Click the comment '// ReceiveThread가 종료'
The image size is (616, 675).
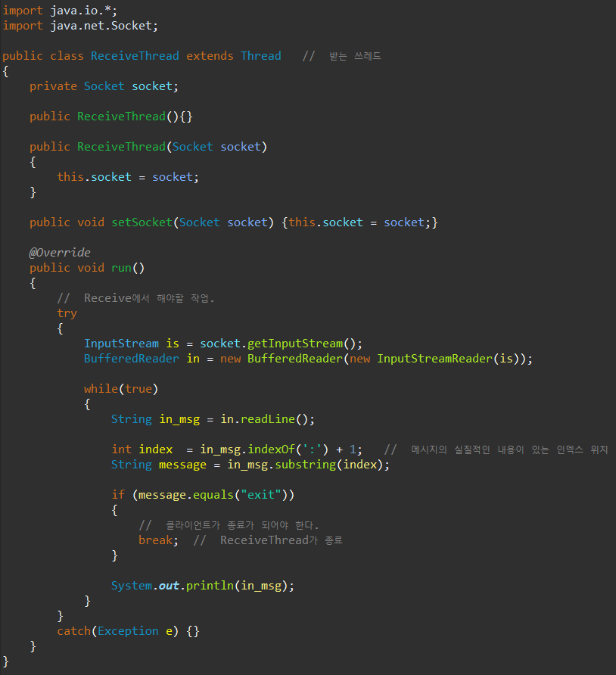point(268,540)
